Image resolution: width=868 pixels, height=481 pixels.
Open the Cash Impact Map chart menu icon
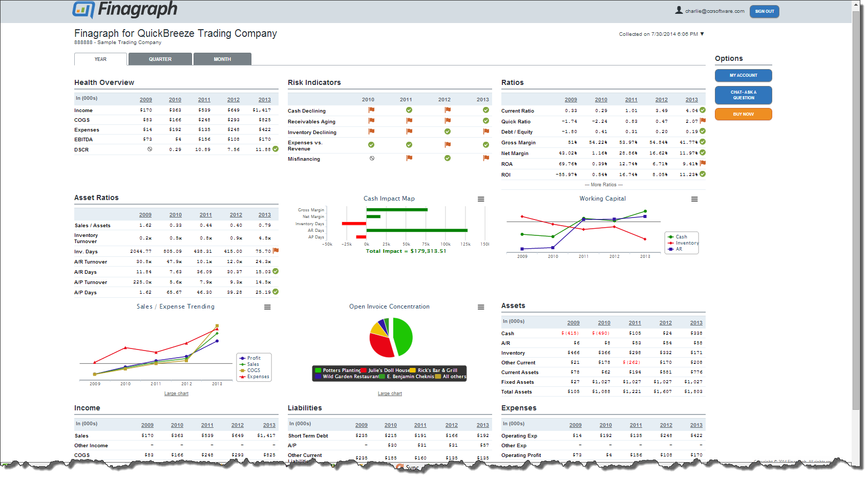(x=481, y=199)
